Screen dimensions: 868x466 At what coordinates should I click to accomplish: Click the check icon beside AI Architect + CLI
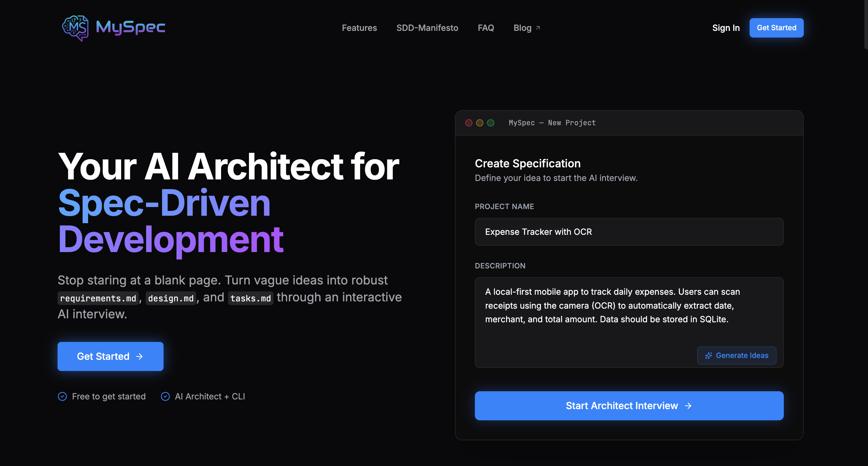point(165,396)
